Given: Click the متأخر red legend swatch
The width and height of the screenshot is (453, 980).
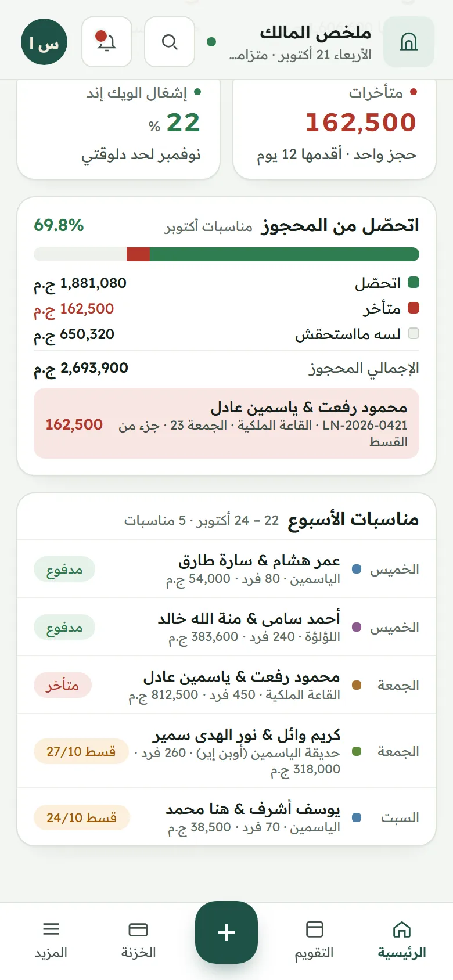Looking at the screenshot, I should pyautogui.click(x=414, y=308).
